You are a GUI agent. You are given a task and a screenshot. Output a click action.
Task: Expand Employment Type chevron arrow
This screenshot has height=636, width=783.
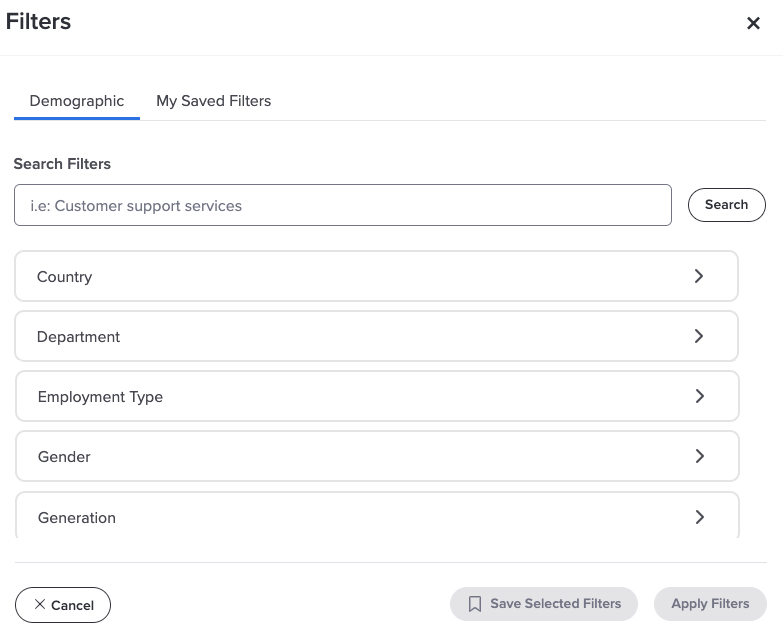pyautogui.click(x=699, y=396)
